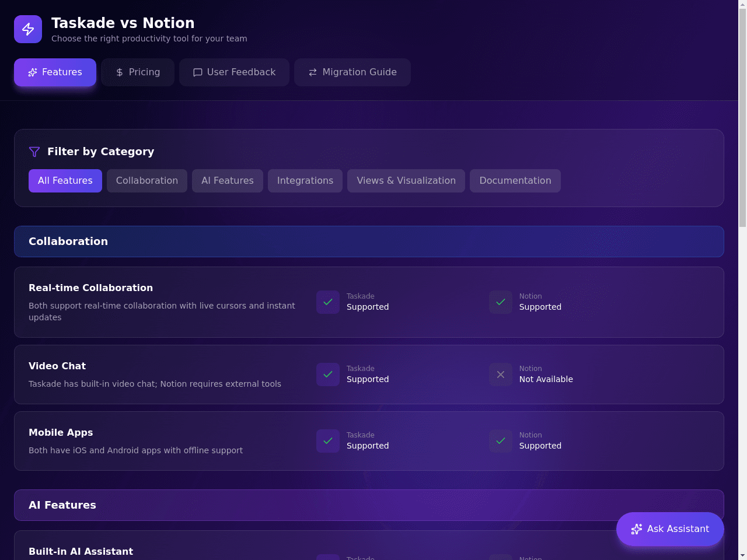Click Mobile Apps description about offline support
747x560 pixels.
coord(135,450)
